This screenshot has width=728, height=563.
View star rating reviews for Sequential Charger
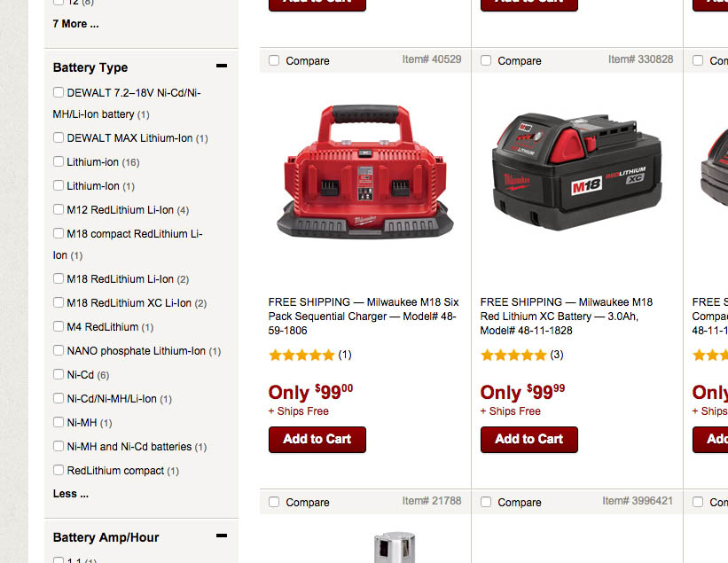pos(310,355)
